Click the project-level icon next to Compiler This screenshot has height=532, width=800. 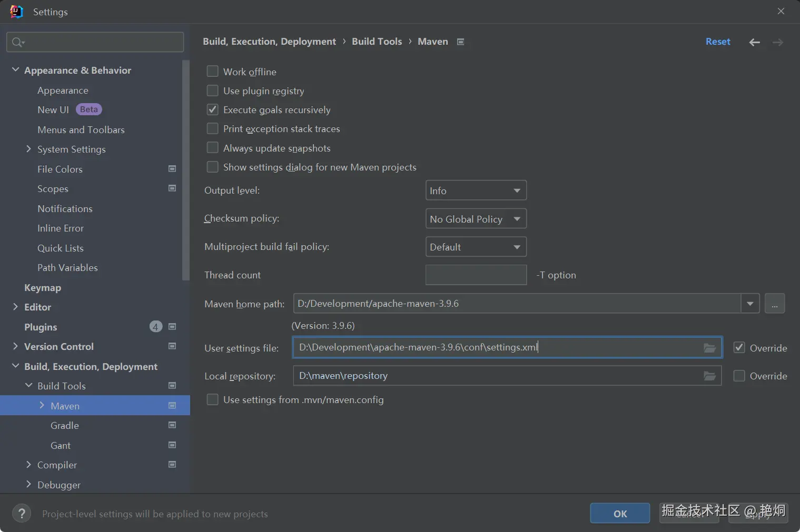click(172, 465)
